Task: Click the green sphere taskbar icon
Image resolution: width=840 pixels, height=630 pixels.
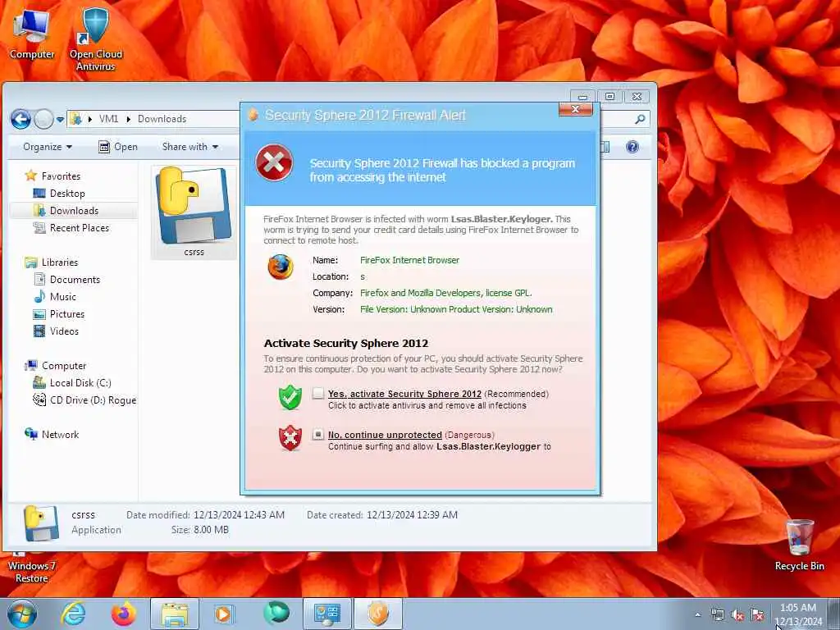Action: 276,614
